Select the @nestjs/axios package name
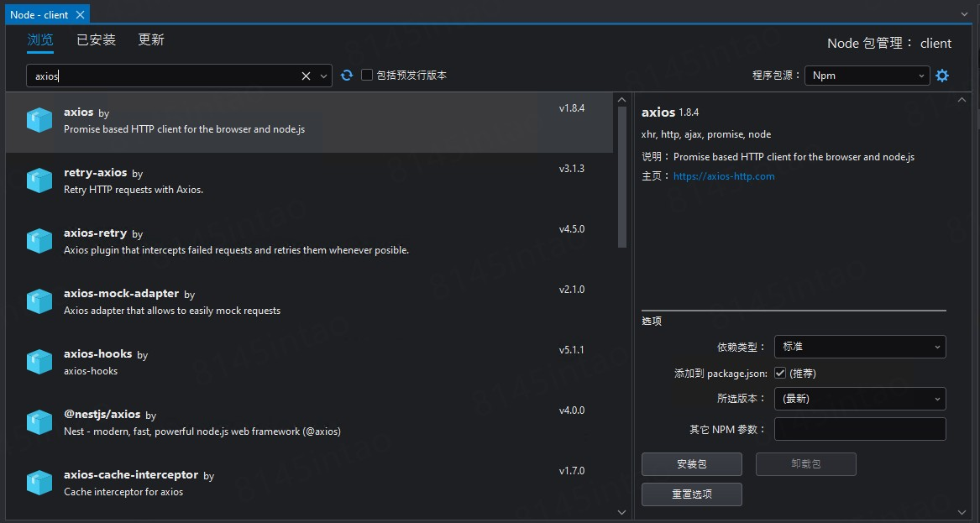This screenshot has width=980, height=523. tap(102, 414)
